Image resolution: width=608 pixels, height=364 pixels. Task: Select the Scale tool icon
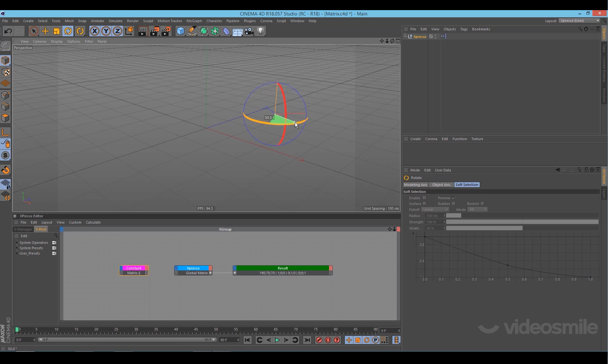click(56, 31)
